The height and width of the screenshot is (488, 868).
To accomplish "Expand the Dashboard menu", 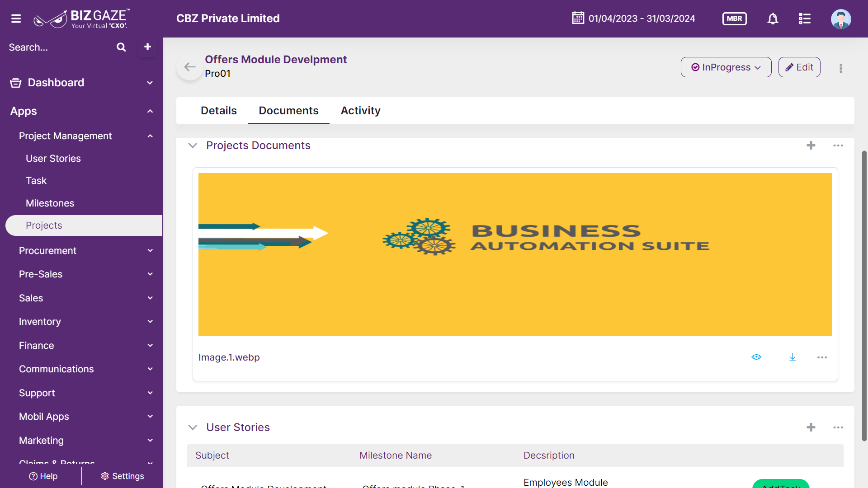I will (150, 83).
